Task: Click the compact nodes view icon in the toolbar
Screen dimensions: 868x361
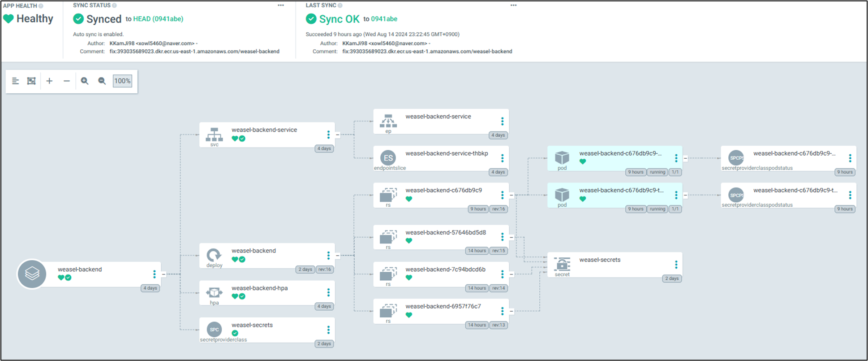Action: 15,81
